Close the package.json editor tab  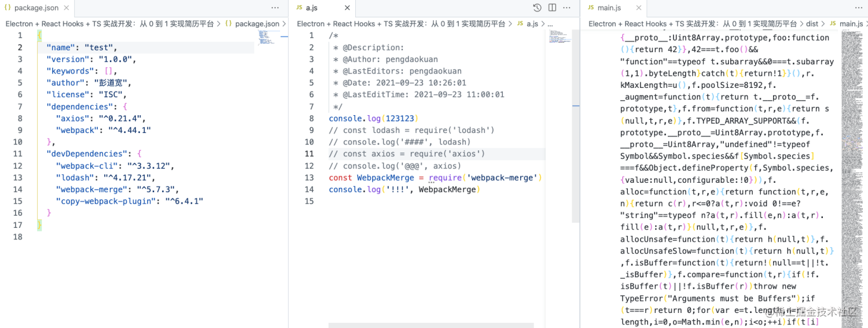point(68,8)
